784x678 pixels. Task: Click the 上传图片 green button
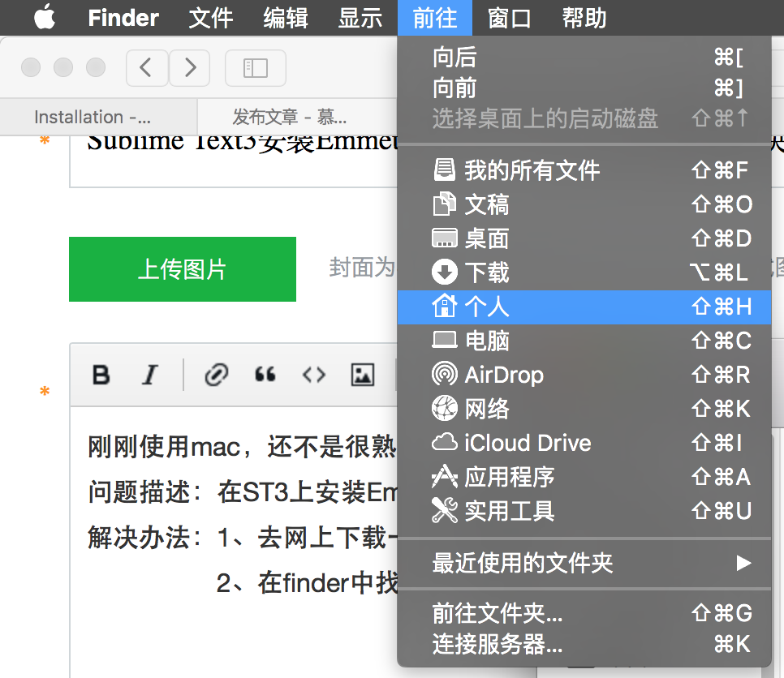pyautogui.click(x=182, y=268)
